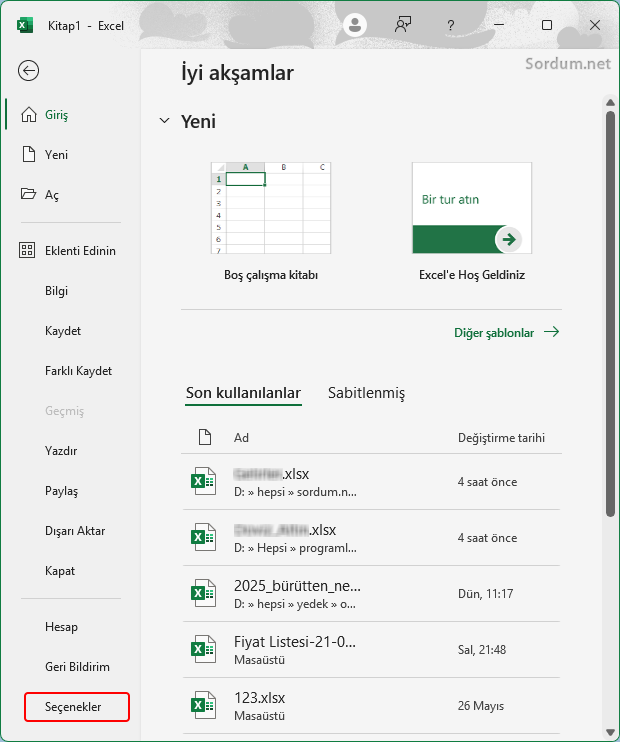Open the Excel'e Hoş Geldiniz template thumbnail
Viewport: 620px width, 742px height.
click(472, 208)
